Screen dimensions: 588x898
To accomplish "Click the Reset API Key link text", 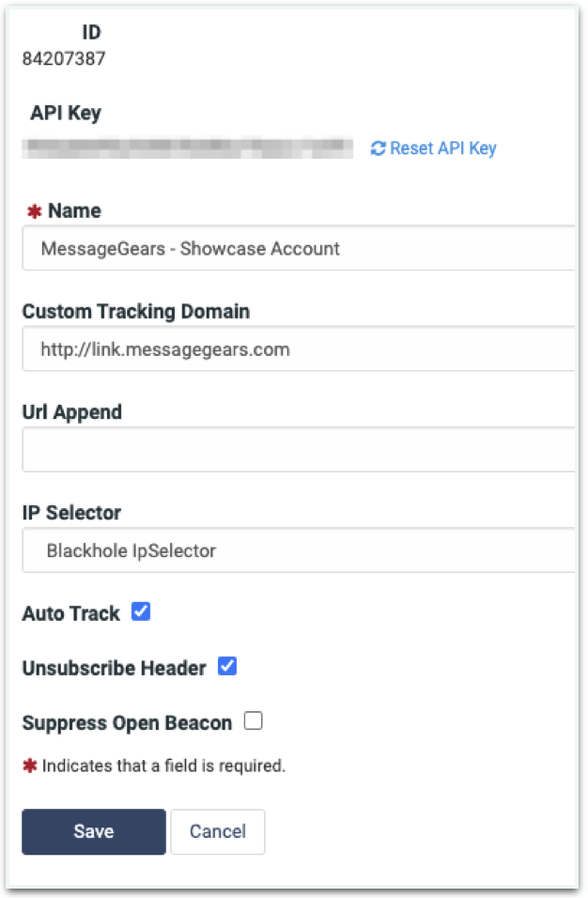I will [443, 148].
